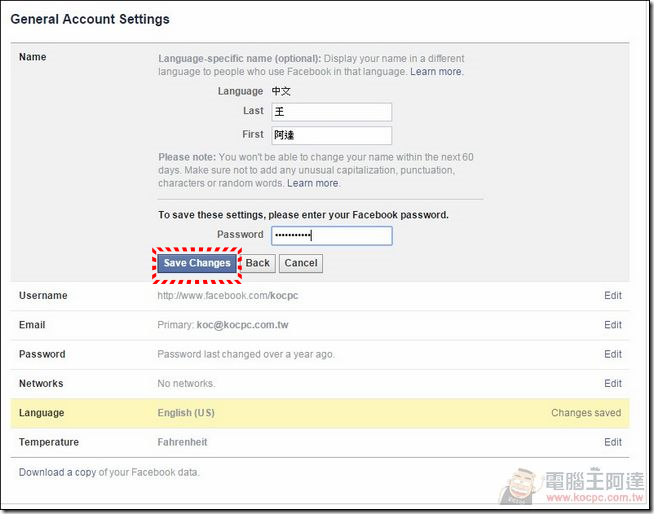
Task: Click the 中文 language value
Action: point(281,91)
